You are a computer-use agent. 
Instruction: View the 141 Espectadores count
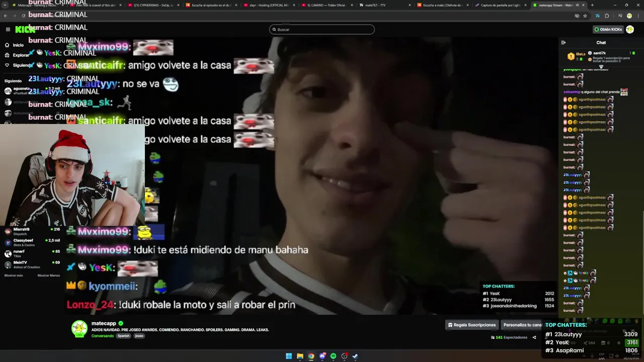(x=509, y=337)
